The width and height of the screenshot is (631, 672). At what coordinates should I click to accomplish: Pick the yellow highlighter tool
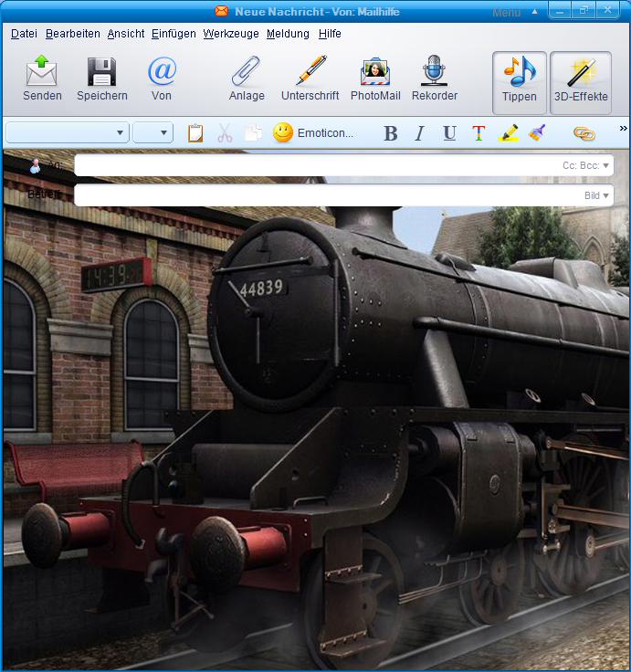509,133
